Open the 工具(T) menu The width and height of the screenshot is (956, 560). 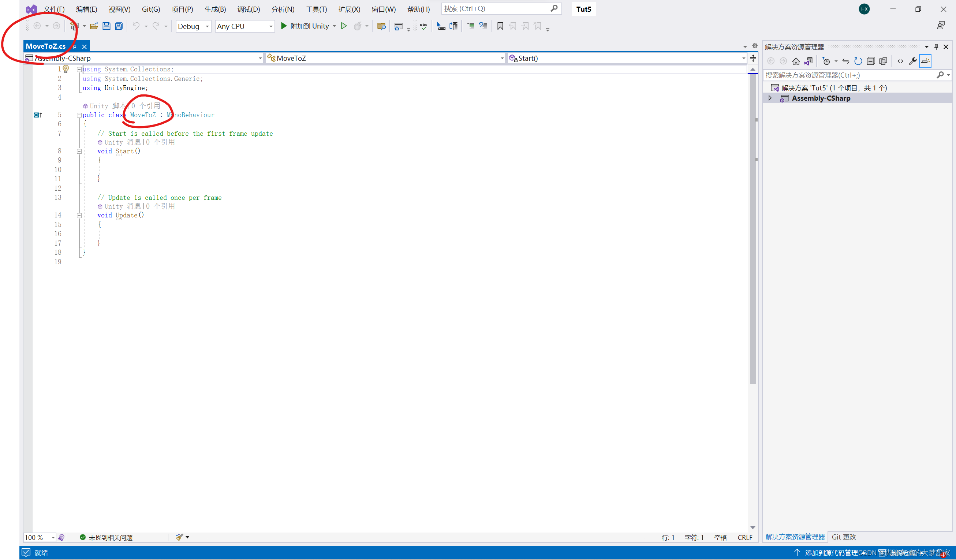(316, 9)
